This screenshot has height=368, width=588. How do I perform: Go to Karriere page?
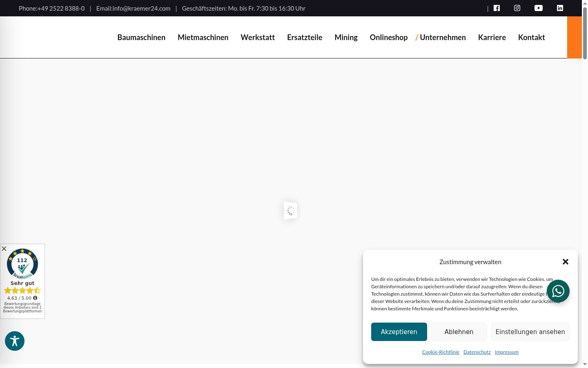492,37
